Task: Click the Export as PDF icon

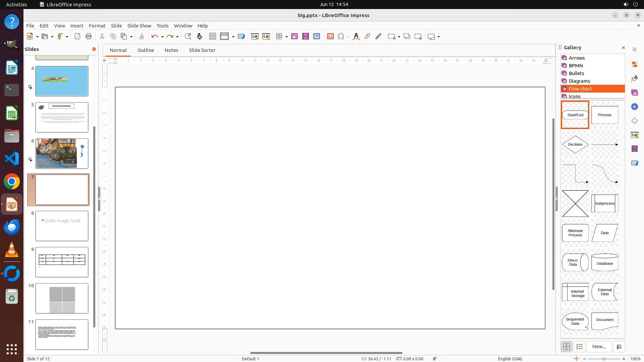Action: point(77,37)
